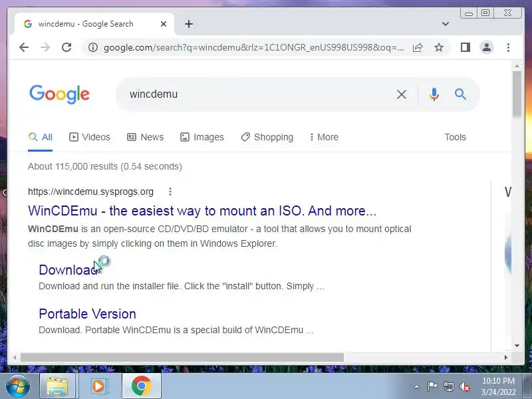Image resolution: width=532 pixels, height=399 pixels.
Task: Show hidden system tray icons
Action: (417, 386)
